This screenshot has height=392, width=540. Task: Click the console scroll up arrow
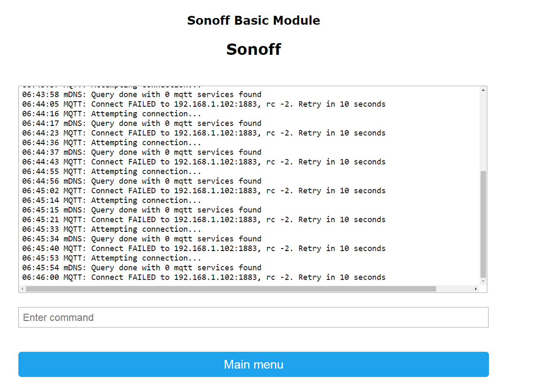coord(483,90)
